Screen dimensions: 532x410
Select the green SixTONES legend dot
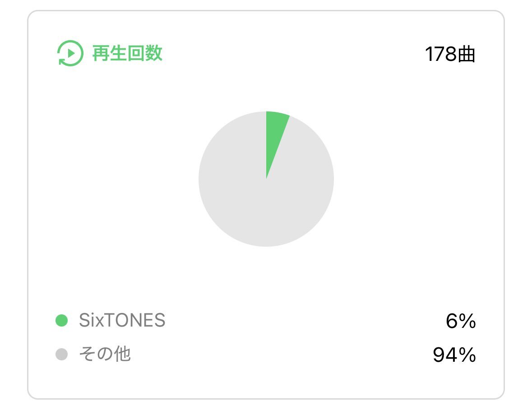click(62, 320)
